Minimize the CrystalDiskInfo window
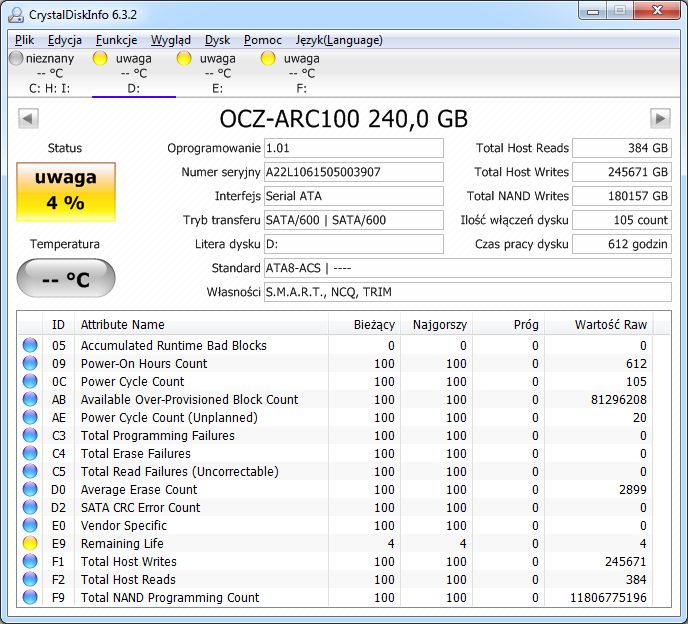Viewport: 688px width, 624px height. point(593,11)
